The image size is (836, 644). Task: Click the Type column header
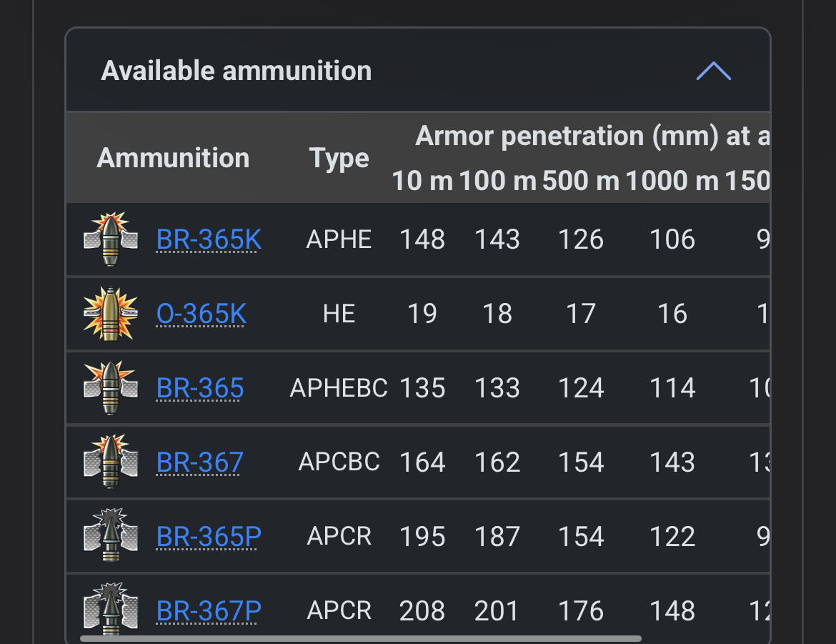339,158
